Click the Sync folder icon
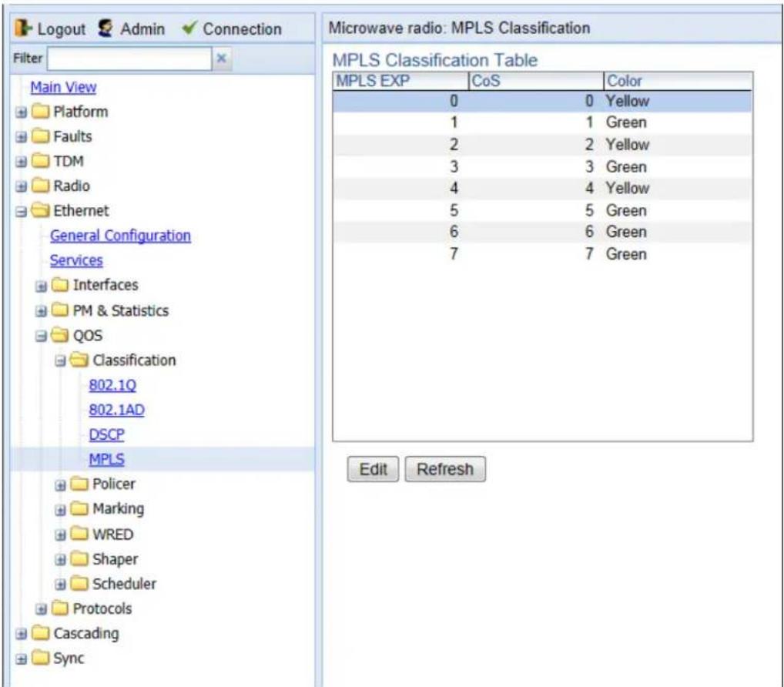784x687 pixels. click(x=41, y=658)
